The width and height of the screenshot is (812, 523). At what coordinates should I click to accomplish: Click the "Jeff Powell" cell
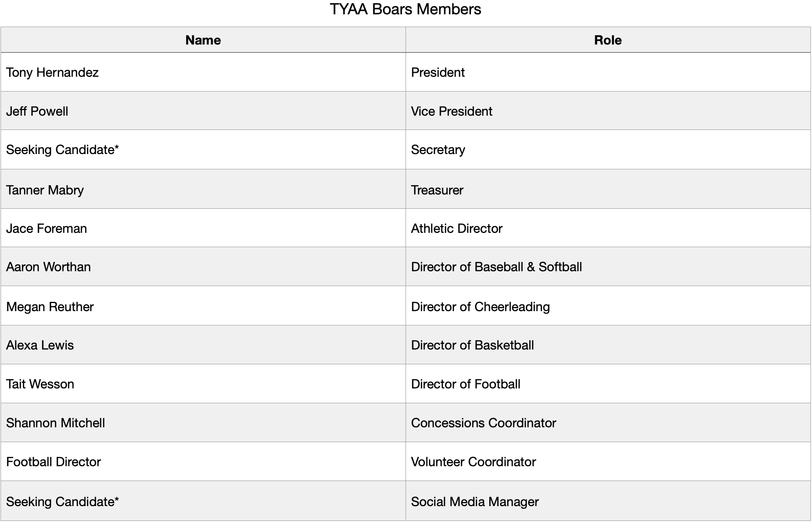click(37, 112)
